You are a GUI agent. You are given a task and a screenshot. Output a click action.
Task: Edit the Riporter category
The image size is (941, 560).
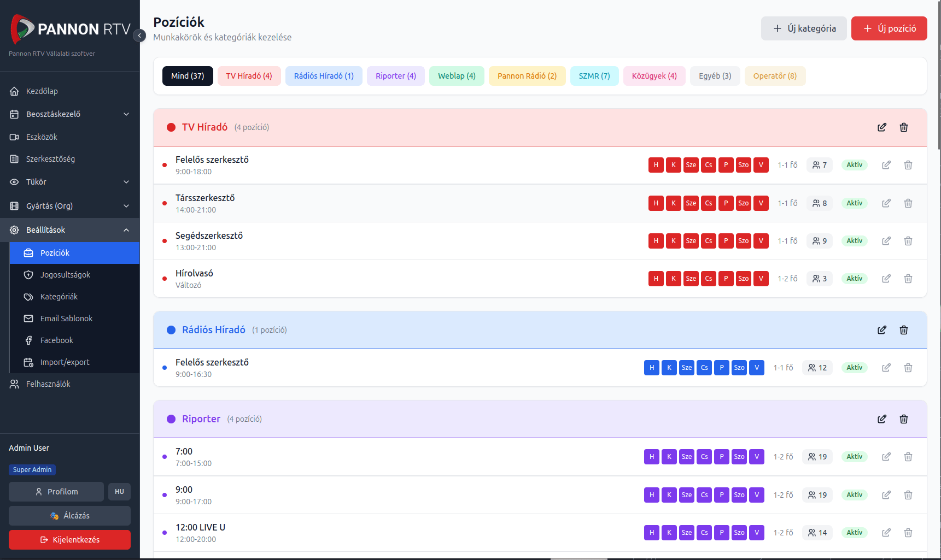pos(882,419)
